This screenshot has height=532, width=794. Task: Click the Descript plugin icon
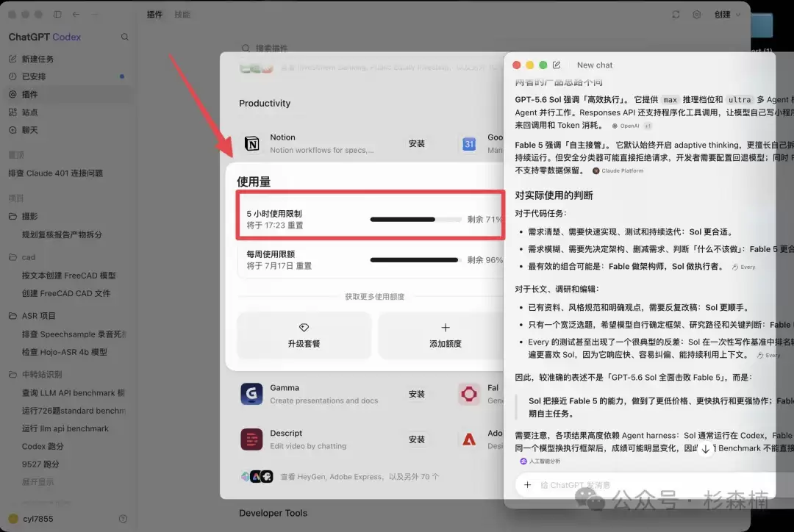(x=251, y=439)
